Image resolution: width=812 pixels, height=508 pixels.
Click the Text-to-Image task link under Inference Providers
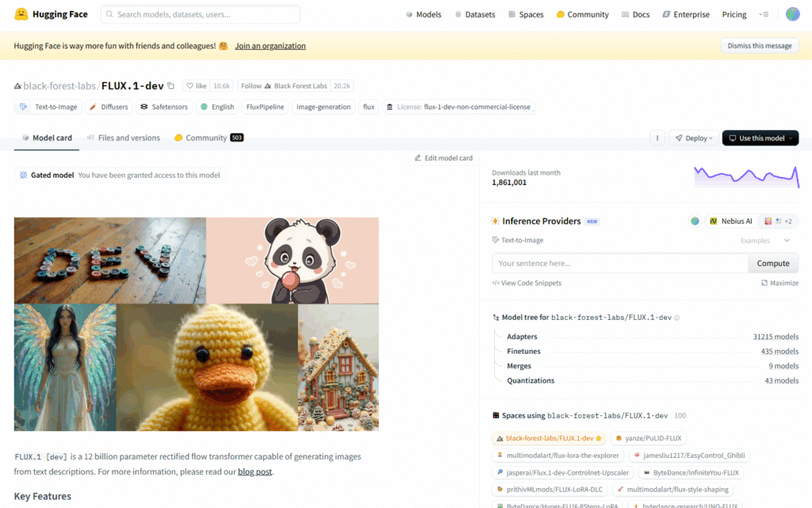point(517,241)
